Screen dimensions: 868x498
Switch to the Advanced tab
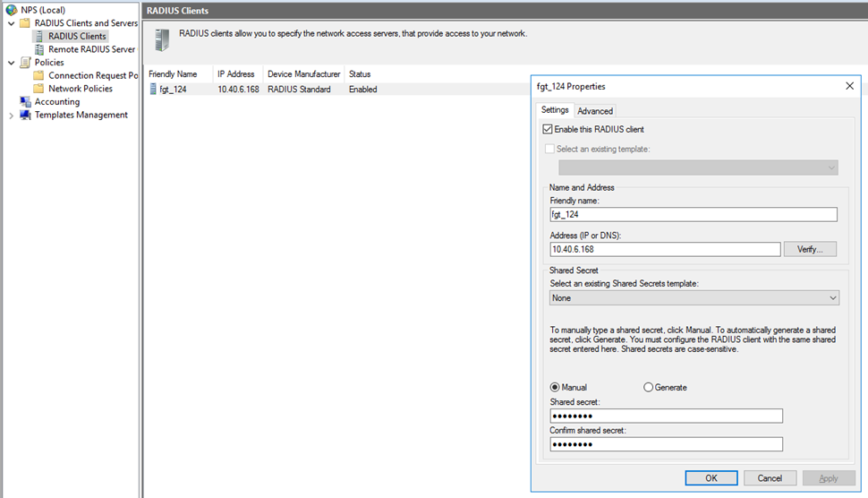point(595,111)
